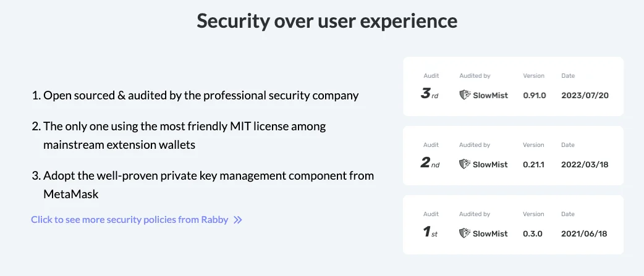The image size is (644, 276).
Task: Open the 2nd audit report card
Action: pyautogui.click(x=513, y=156)
